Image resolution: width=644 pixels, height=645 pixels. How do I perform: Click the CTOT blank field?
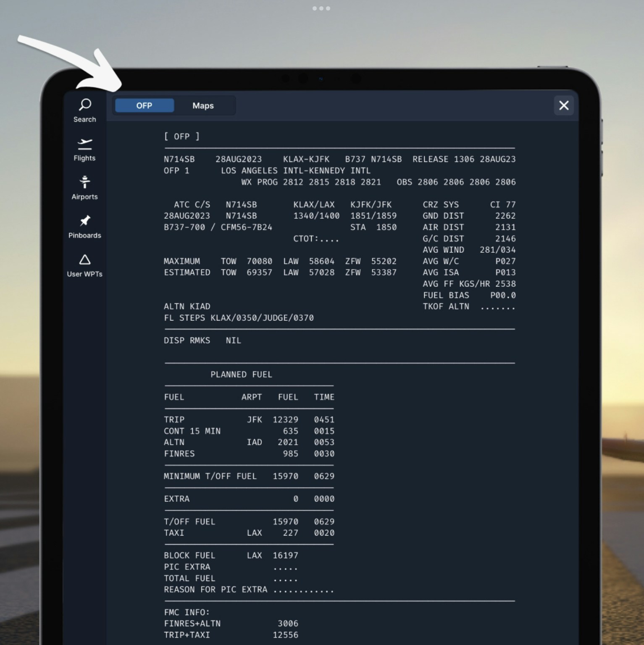[329, 239]
